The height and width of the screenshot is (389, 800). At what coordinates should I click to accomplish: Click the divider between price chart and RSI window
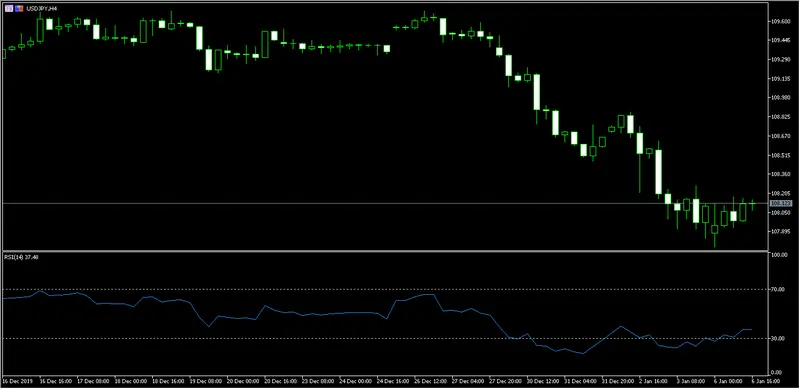click(385, 251)
